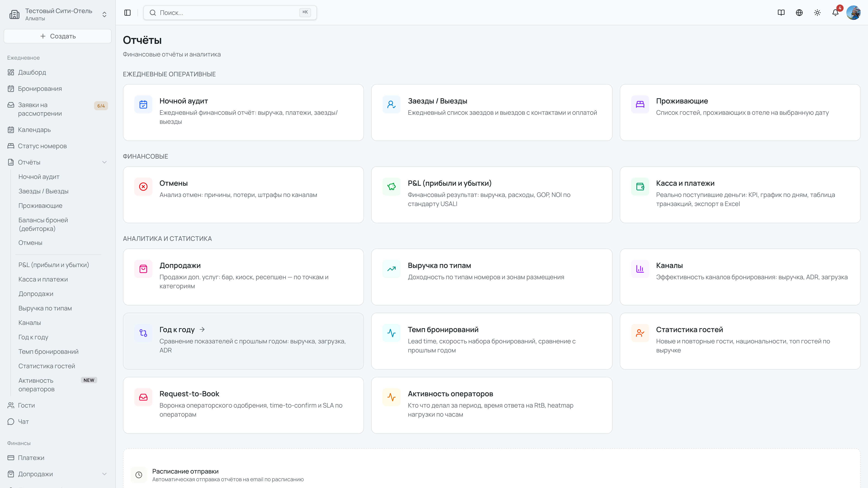Image resolution: width=868 pixels, height=488 pixels.
Task: Open the Заезды / Выезды report card title
Action: tap(437, 101)
